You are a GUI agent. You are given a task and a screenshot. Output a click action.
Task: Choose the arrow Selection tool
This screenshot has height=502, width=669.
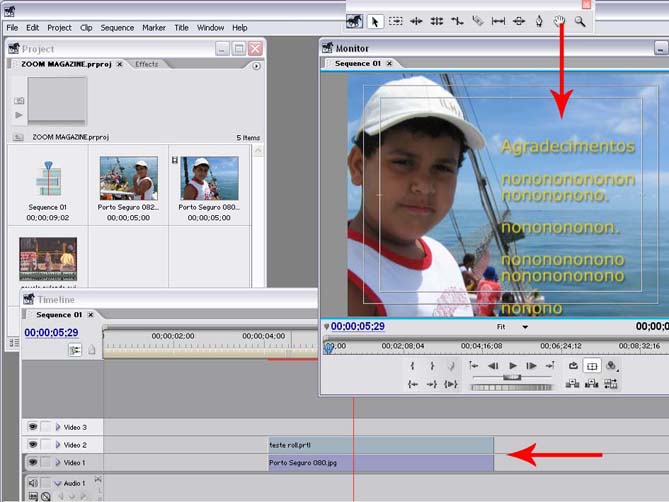tap(375, 20)
